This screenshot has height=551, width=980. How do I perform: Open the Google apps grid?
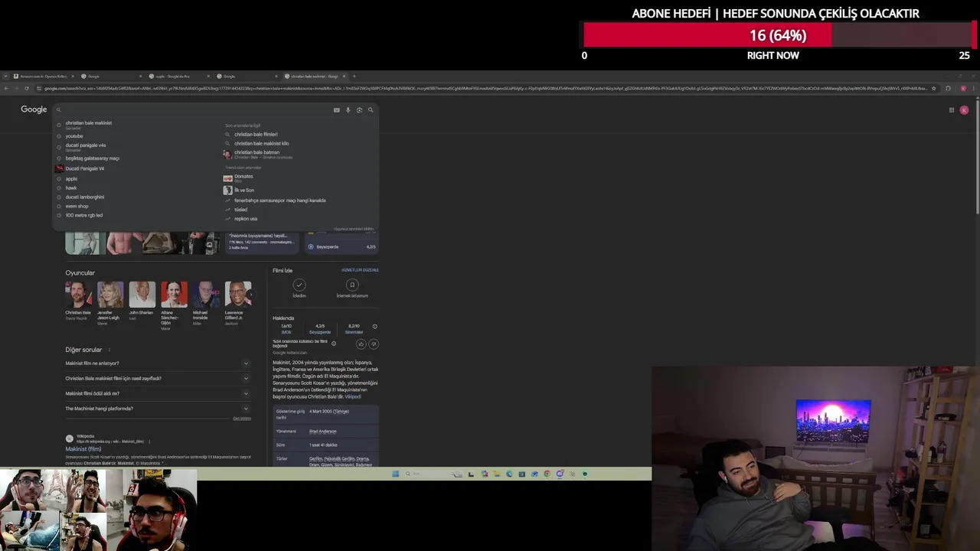(x=952, y=110)
